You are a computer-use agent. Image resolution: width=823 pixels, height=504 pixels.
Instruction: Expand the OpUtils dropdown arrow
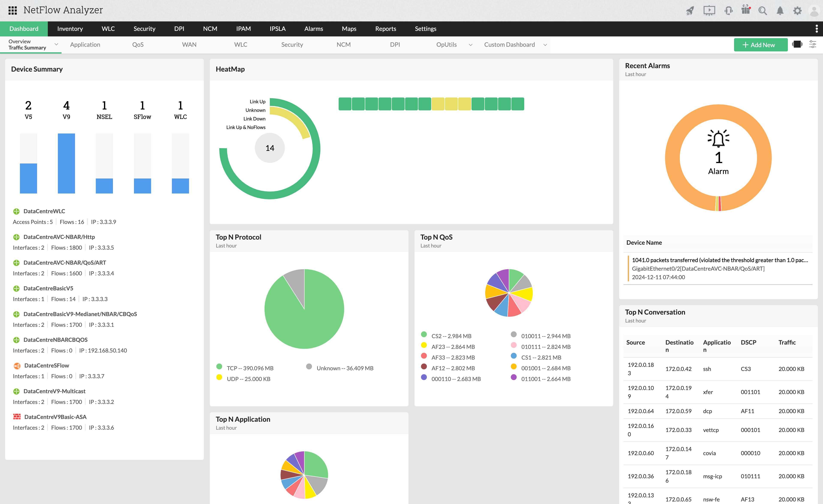coord(470,45)
